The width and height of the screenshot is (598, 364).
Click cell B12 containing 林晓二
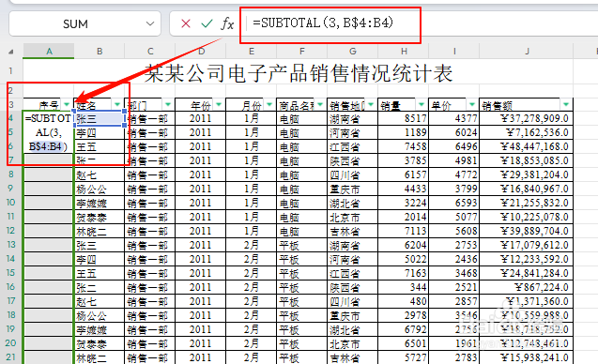[100, 232]
